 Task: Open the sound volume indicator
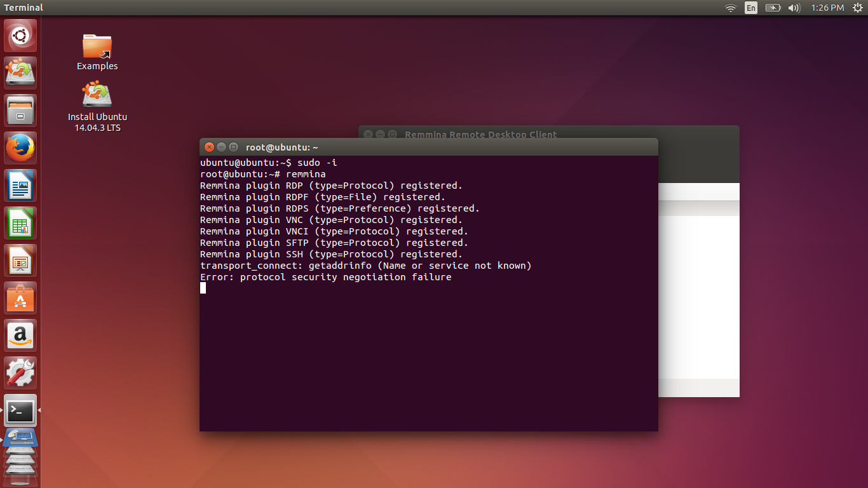[794, 8]
